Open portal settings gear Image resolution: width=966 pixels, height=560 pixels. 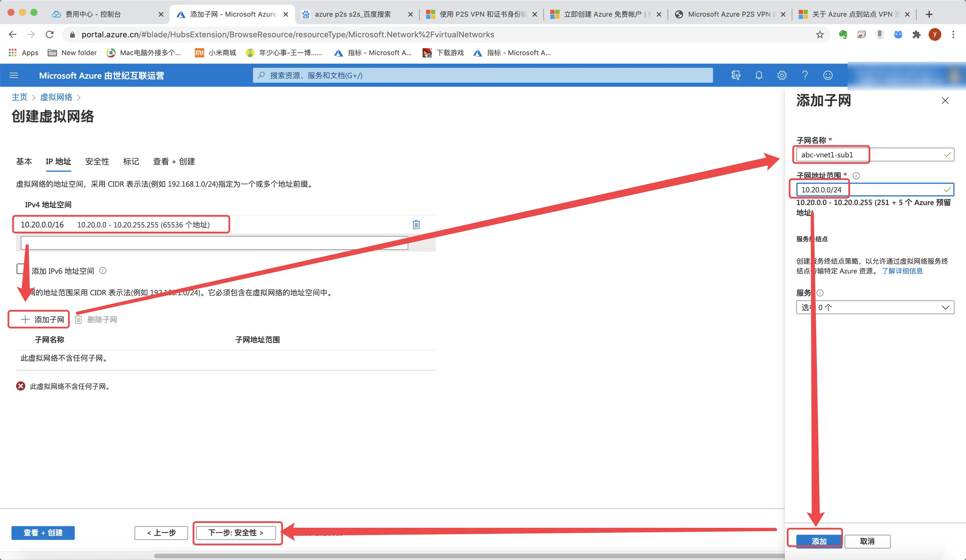pos(782,75)
